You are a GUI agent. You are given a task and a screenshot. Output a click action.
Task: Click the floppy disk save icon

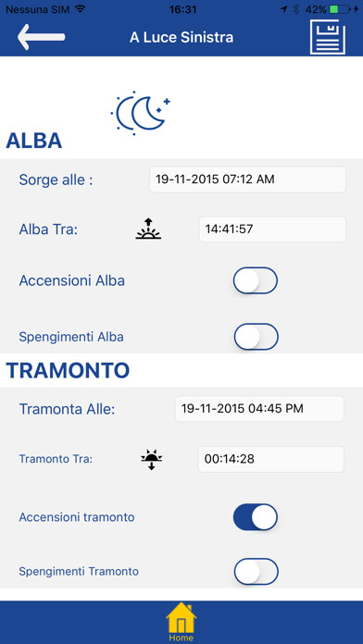pyautogui.click(x=328, y=37)
